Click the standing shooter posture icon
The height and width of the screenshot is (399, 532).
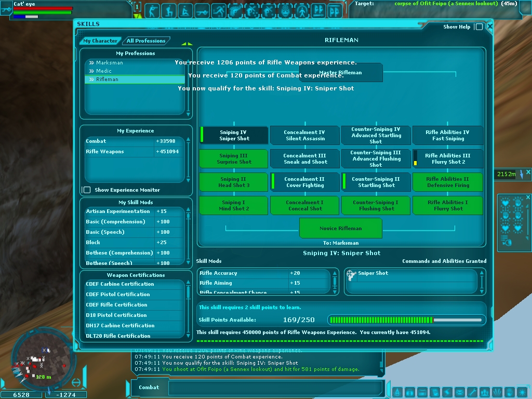pyautogui.click(x=152, y=10)
